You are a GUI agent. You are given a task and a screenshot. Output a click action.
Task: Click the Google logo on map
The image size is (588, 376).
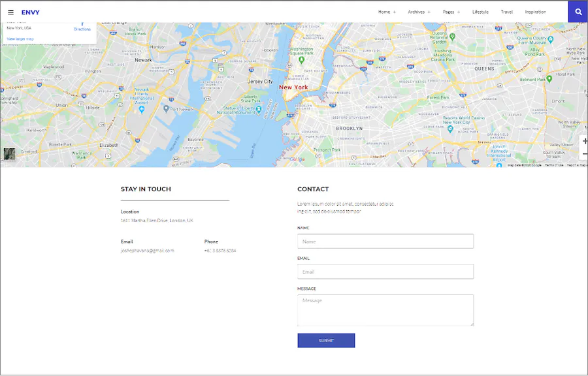click(297, 159)
